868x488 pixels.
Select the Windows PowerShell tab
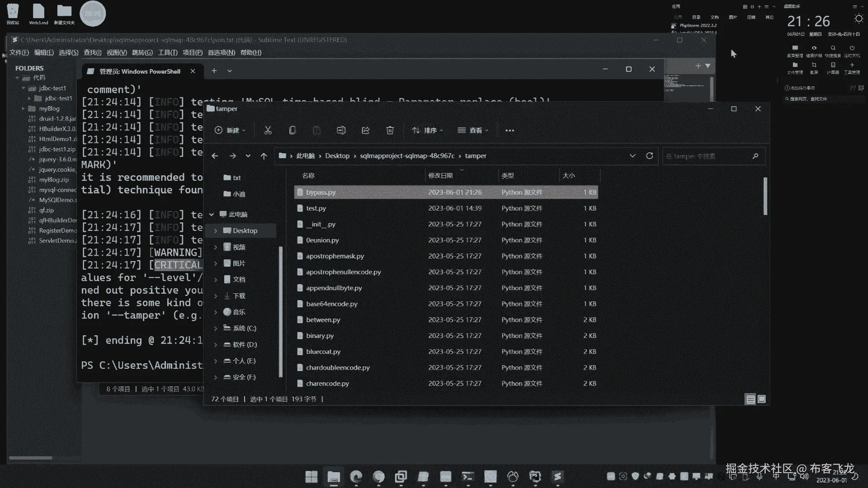point(139,71)
